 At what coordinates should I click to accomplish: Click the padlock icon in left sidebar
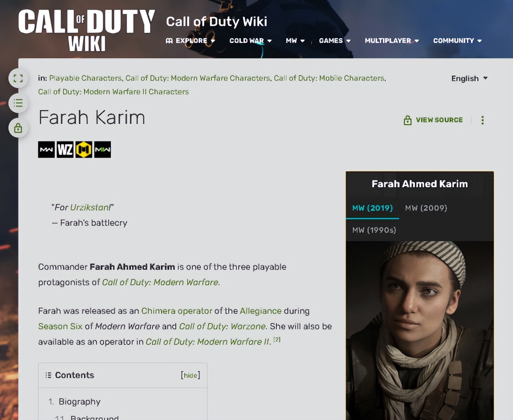click(18, 128)
